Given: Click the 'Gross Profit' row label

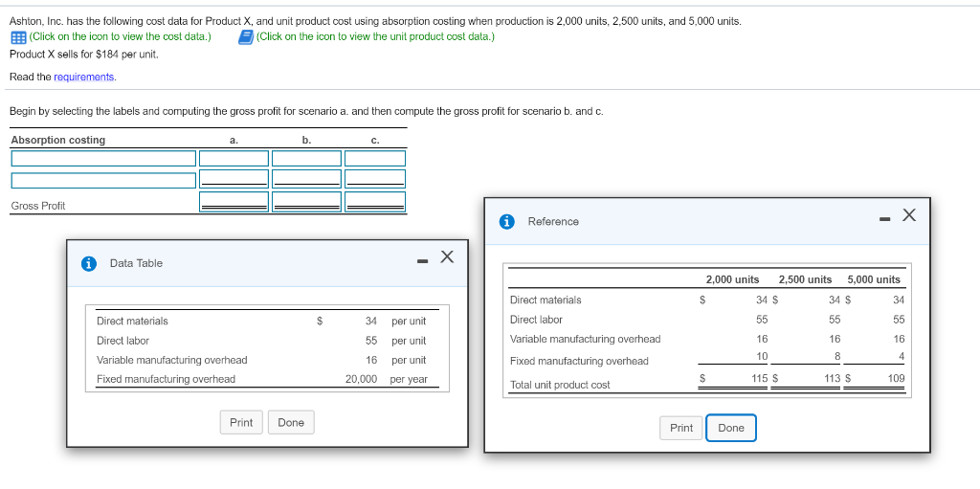Looking at the screenshot, I should (x=38, y=206).
